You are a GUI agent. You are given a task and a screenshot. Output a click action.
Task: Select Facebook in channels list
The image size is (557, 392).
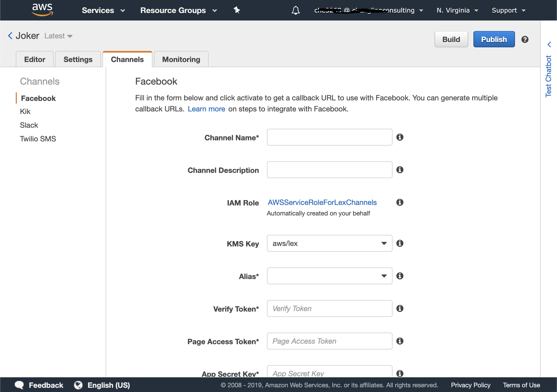(38, 98)
